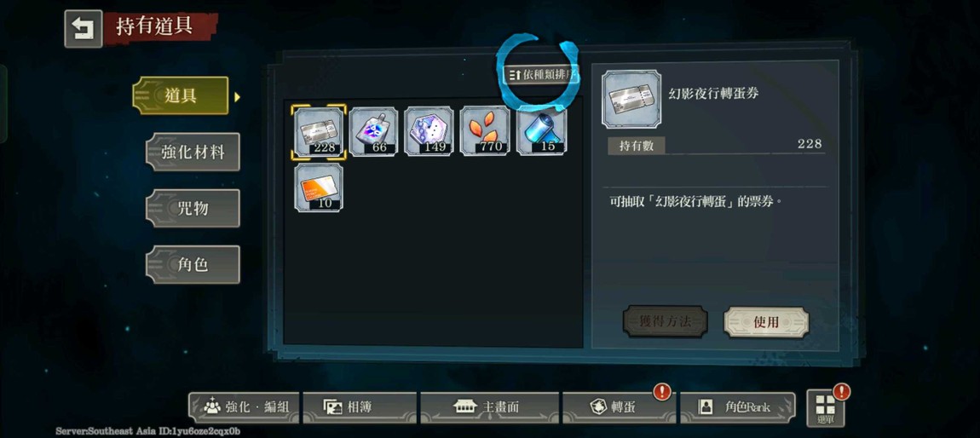Open the 依種類排序 sort option
The width and height of the screenshot is (980, 438).
541,74
